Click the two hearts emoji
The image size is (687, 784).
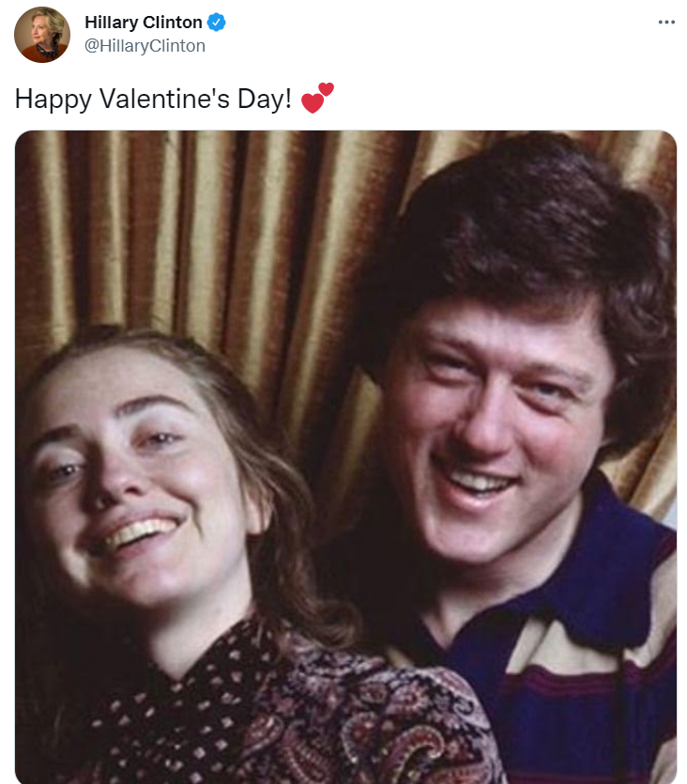(317, 98)
